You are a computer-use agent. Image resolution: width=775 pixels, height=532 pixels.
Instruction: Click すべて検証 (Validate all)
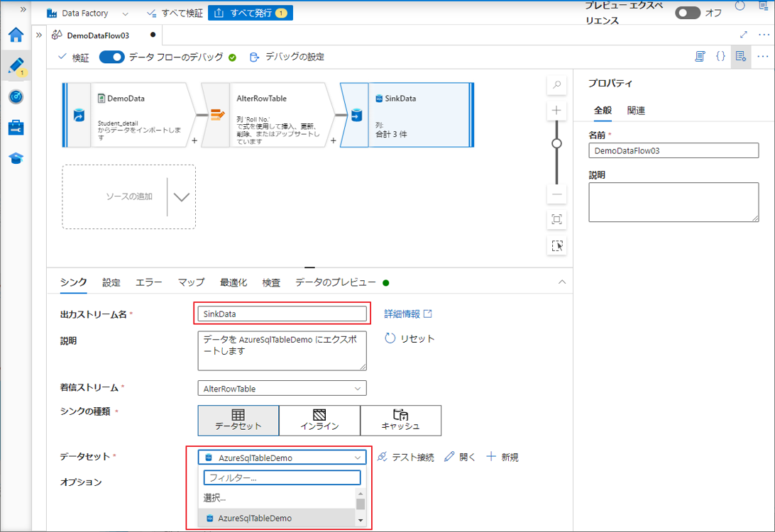pos(175,13)
